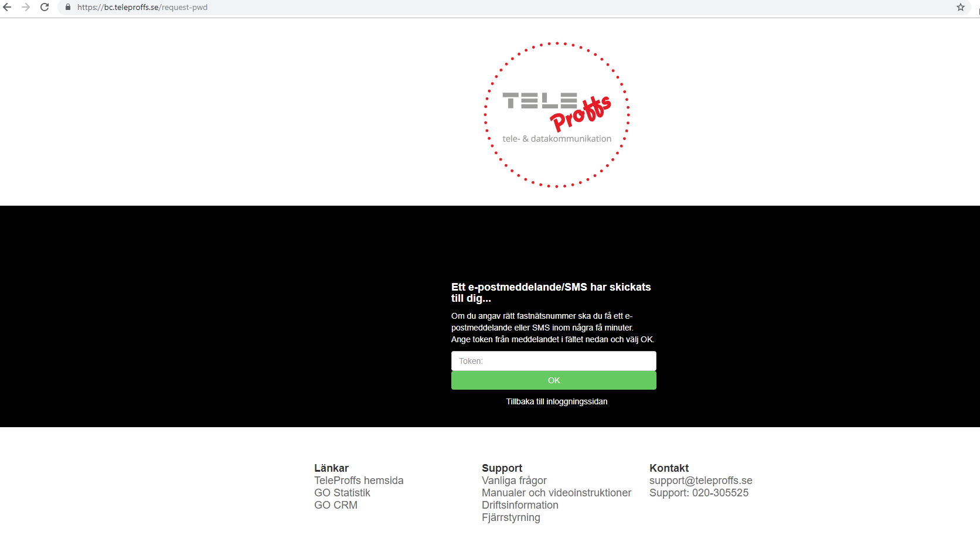Click the Länkar footer heading
The height and width of the screenshot is (535, 980).
(x=331, y=468)
